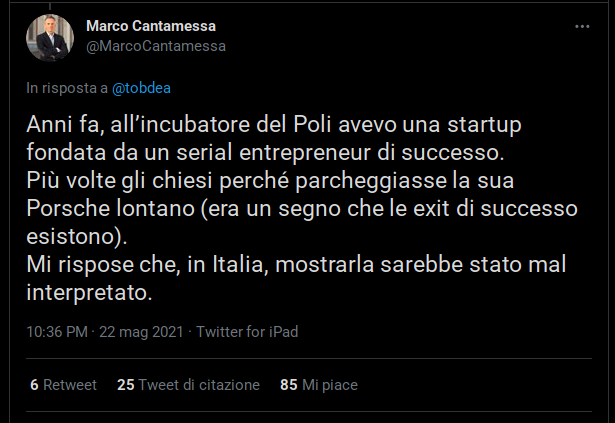Click the @MarcoCantamessa handle
Viewport: 615px width, 423px height.
point(156,45)
